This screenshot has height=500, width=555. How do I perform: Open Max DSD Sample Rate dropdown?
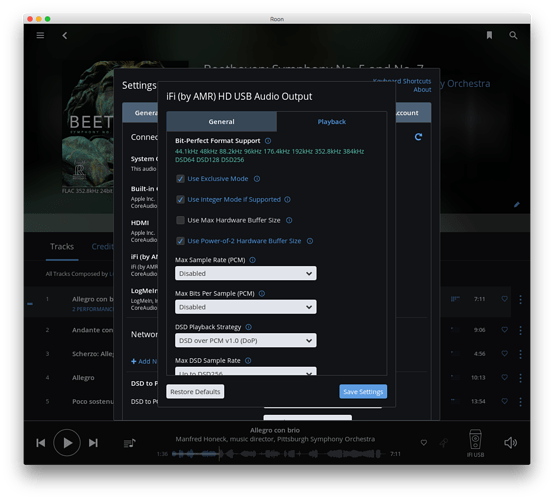pyautogui.click(x=246, y=371)
